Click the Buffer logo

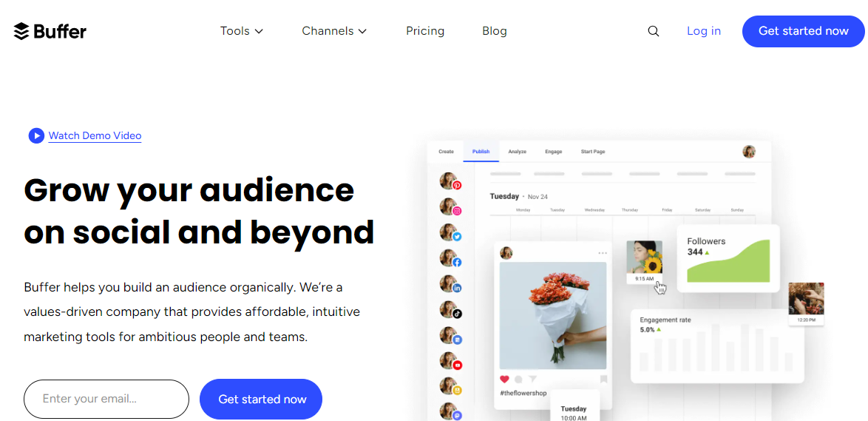[x=50, y=31]
